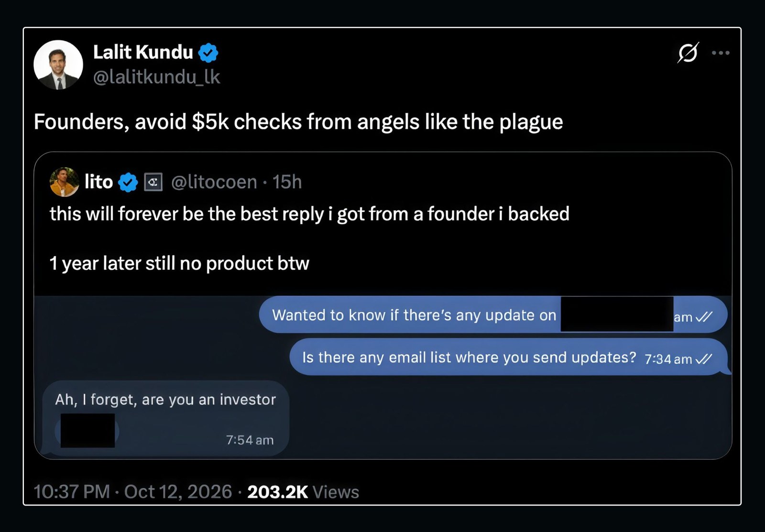
Task: Click the affiliation badge next to lito
Action: (x=153, y=182)
